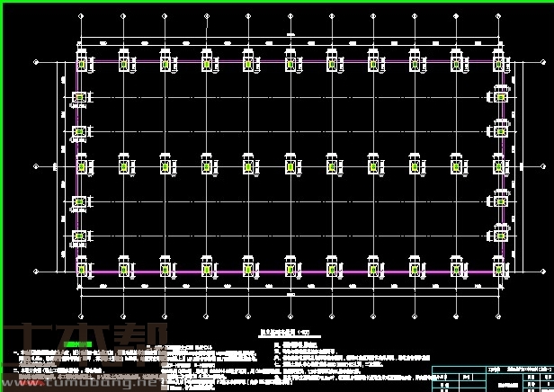Screen dimensions: 554x392
Task: Click the rightmost footing in the middle row
Action: pos(498,165)
